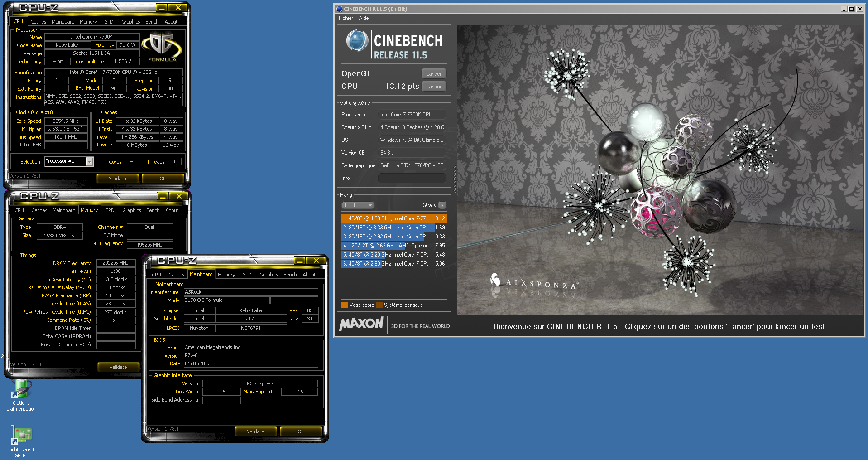Screen dimensions: 868x460
Task: Select ranking row 4 AMD Opteron 7.95
Action: click(394, 246)
